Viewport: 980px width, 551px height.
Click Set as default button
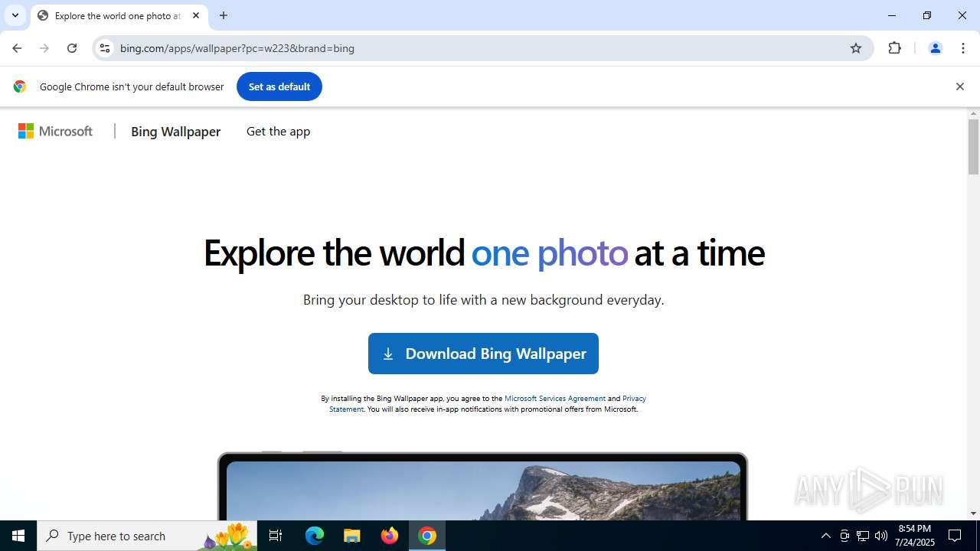[279, 86]
